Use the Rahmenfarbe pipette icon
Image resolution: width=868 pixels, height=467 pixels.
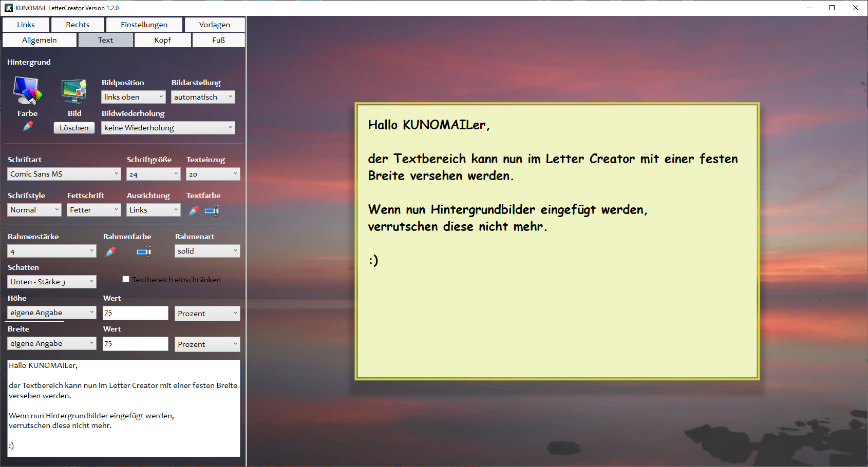[110, 251]
